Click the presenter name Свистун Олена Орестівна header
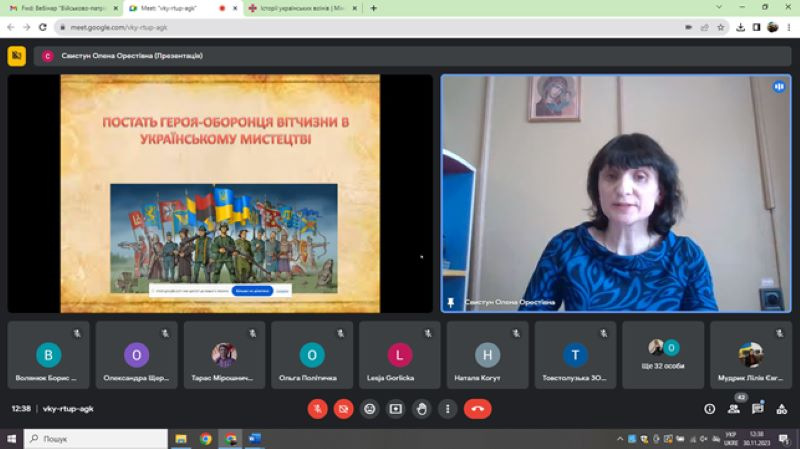Viewport: 800px width, 449px height. coord(132,56)
